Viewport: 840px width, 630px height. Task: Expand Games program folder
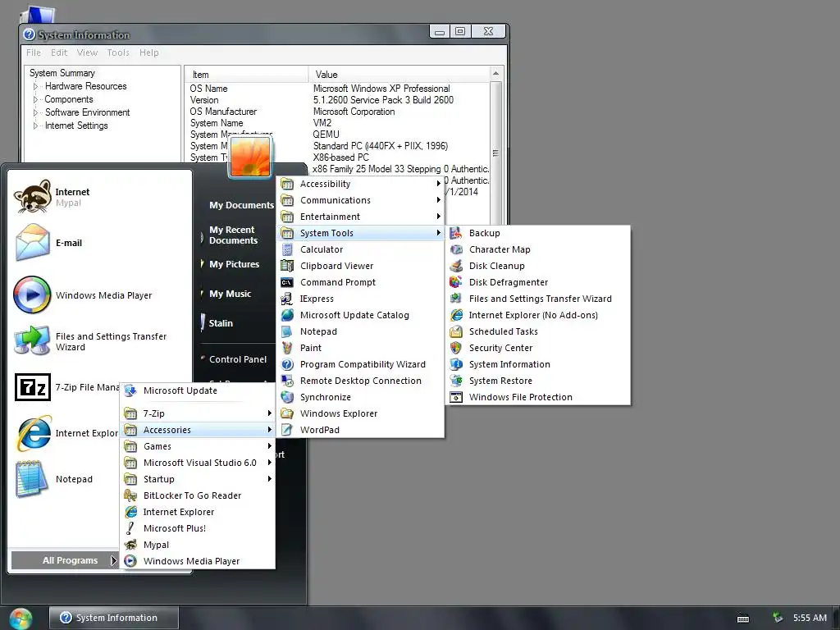click(x=197, y=446)
